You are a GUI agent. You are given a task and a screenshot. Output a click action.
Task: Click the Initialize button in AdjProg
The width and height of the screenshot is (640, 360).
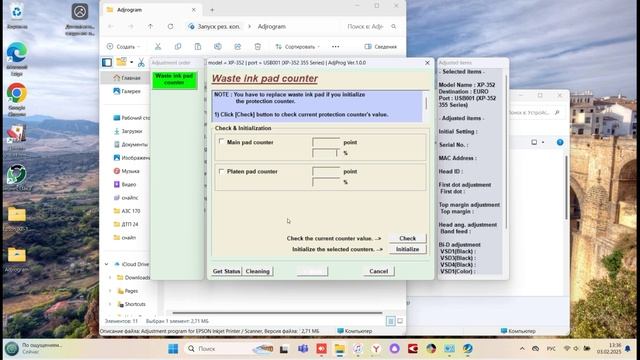pos(407,249)
